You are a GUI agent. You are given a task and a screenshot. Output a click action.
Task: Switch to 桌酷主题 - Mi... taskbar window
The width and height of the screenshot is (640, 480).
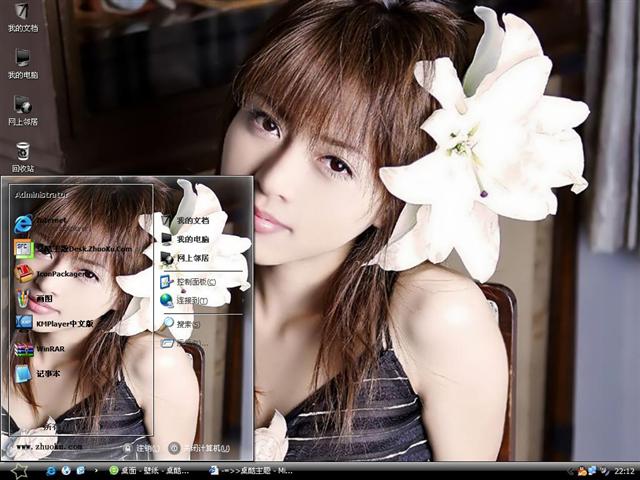point(251,471)
